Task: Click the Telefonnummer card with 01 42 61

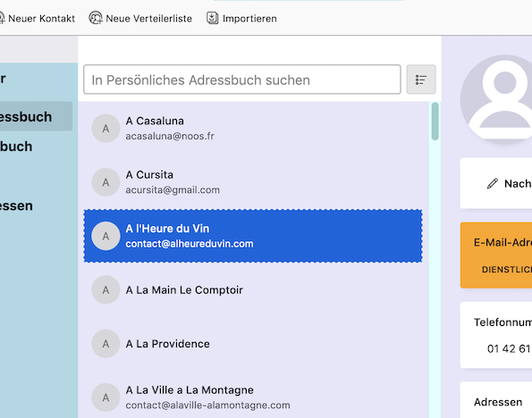Action: click(x=496, y=335)
